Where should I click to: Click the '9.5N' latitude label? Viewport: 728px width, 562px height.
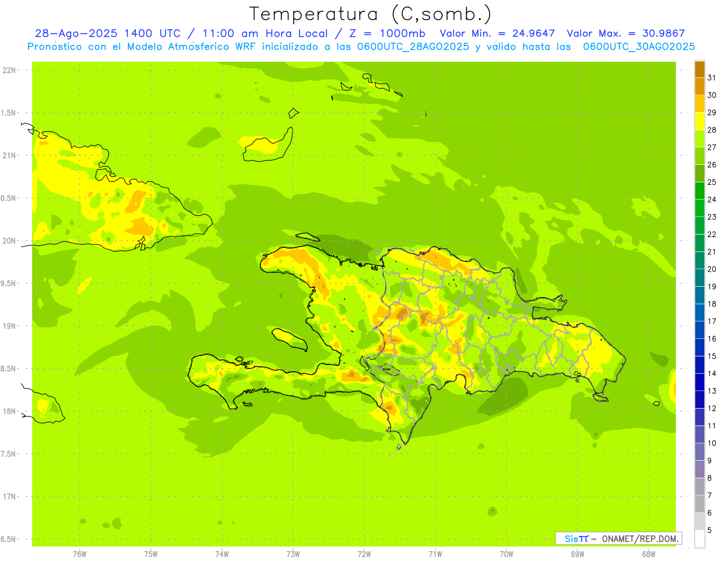pyautogui.click(x=8, y=283)
